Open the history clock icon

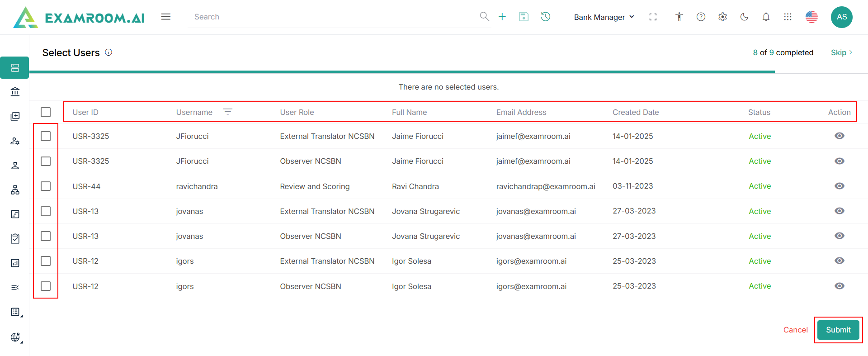(x=546, y=17)
